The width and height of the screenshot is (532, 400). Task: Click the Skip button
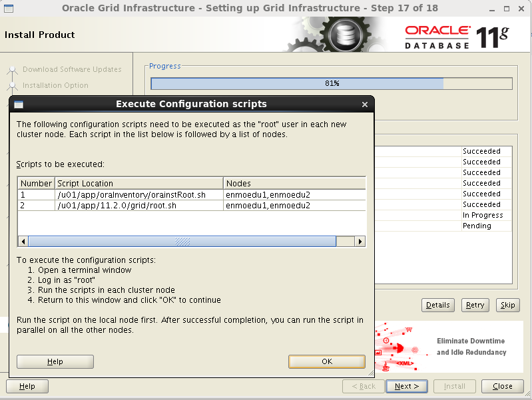coord(507,305)
